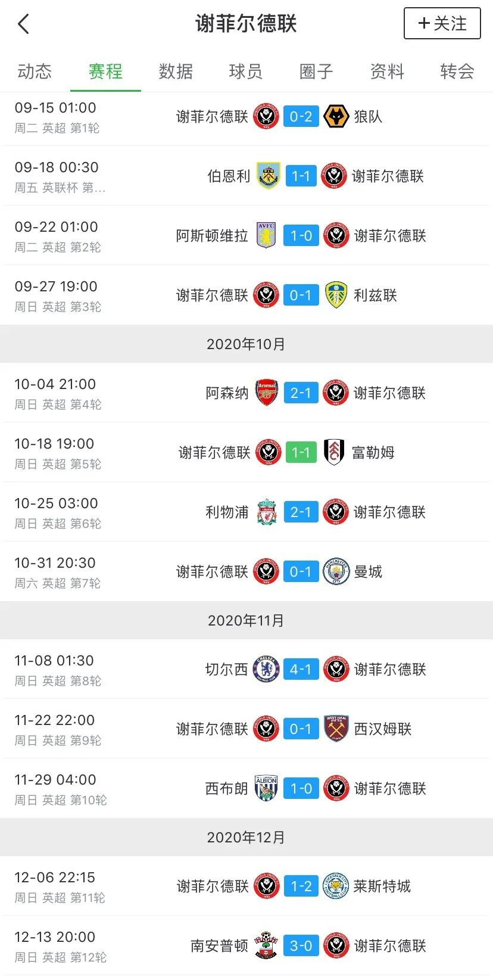Click the West Ham club crest

click(x=336, y=729)
